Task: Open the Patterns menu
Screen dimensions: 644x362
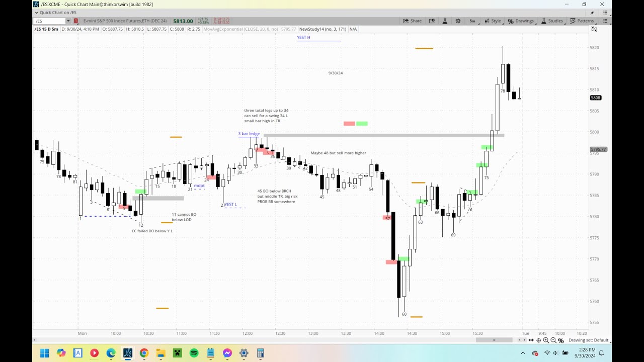Action: (x=582, y=21)
